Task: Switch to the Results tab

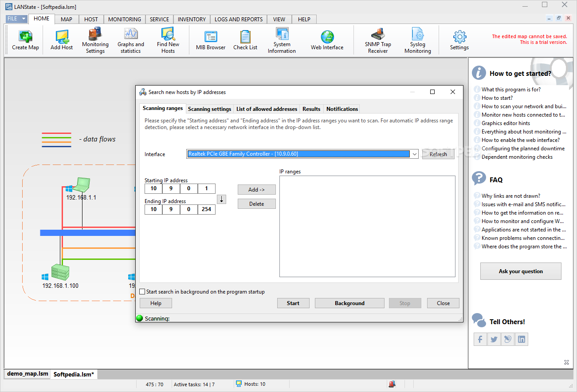Action: tap(311, 109)
